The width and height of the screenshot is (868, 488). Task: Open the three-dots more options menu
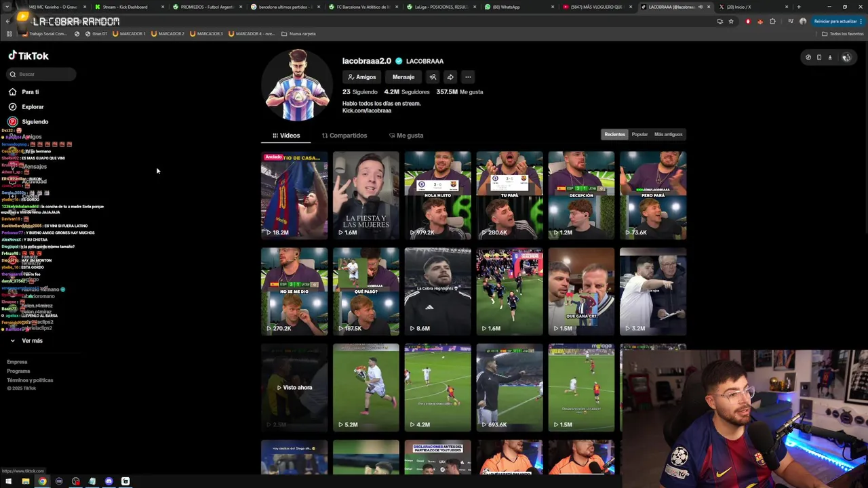pos(468,77)
